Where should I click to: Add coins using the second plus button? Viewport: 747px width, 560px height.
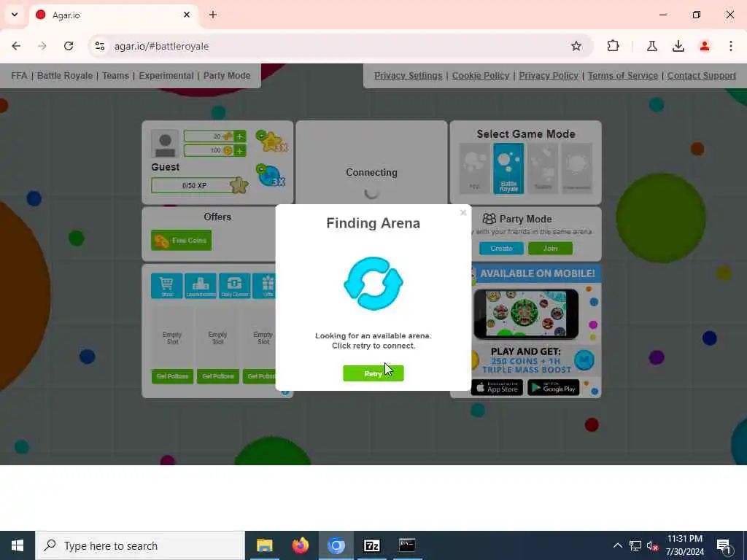(239, 151)
